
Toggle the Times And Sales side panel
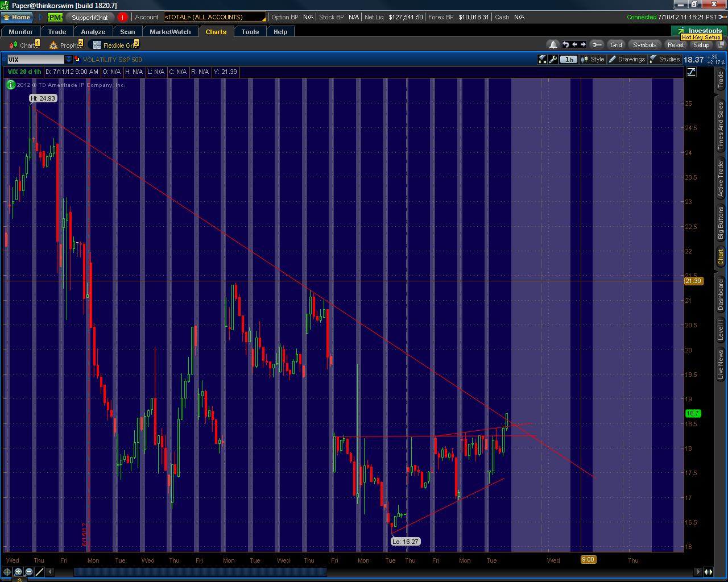pos(721,126)
